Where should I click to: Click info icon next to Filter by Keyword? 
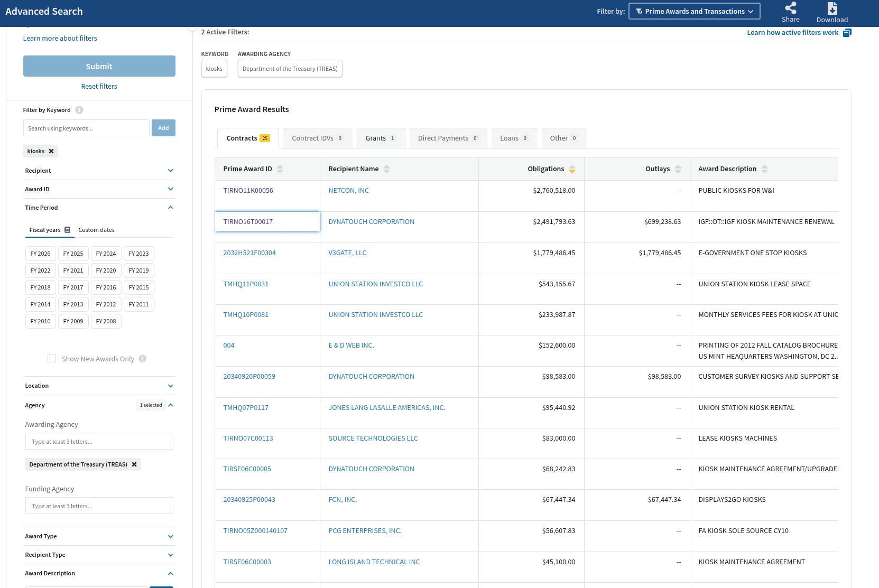[79, 110]
